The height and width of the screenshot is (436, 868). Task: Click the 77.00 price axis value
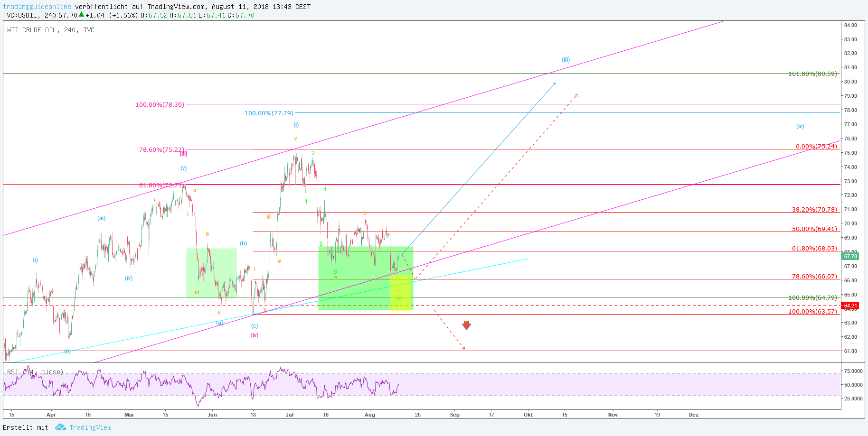point(850,124)
